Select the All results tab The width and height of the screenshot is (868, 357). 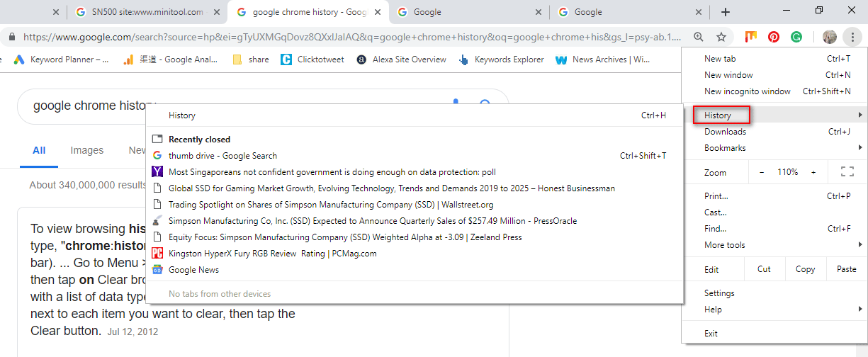(39, 150)
